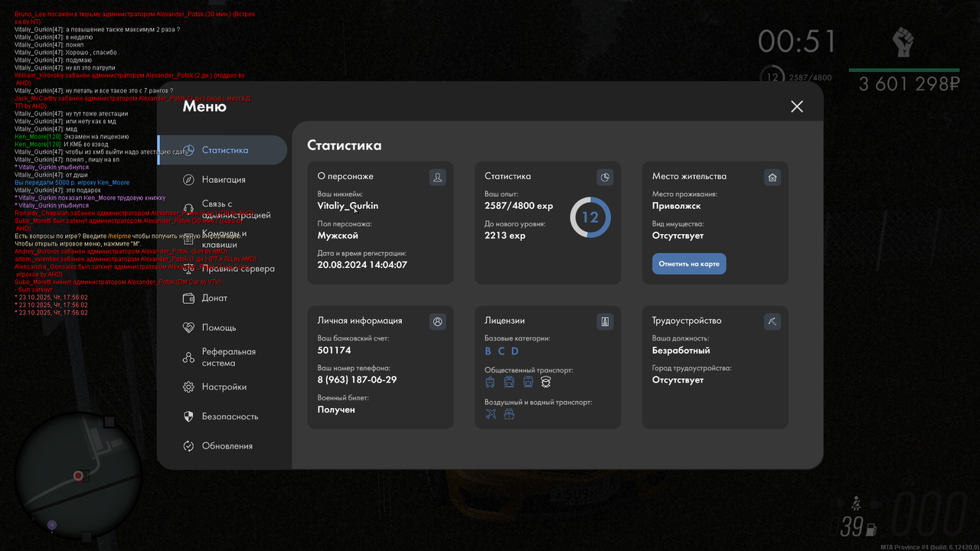Open Связь с администрацией headset icon
Image resolution: width=980 pixels, height=551 pixels.
(x=189, y=209)
